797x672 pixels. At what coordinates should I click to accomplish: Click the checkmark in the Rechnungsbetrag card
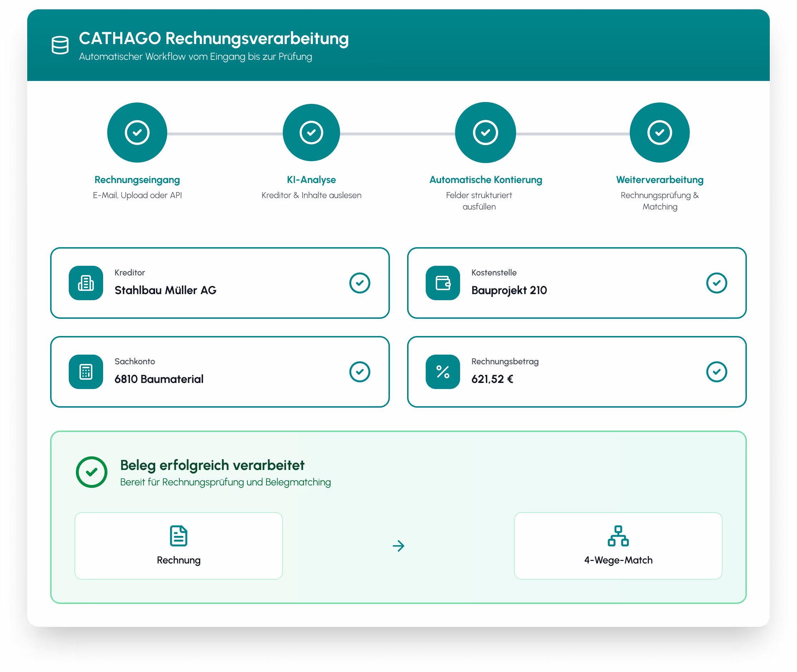tap(716, 372)
